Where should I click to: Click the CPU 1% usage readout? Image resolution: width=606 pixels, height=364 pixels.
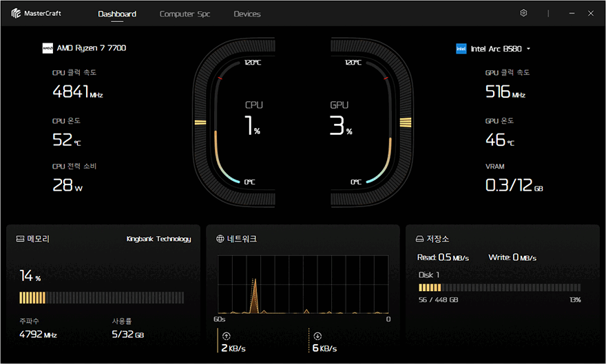[x=253, y=125]
